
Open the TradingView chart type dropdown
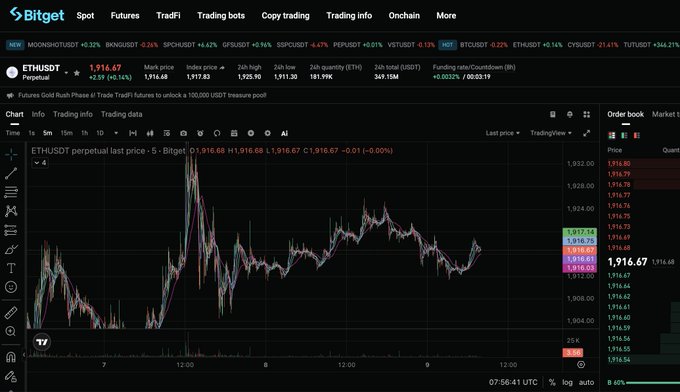click(x=551, y=133)
